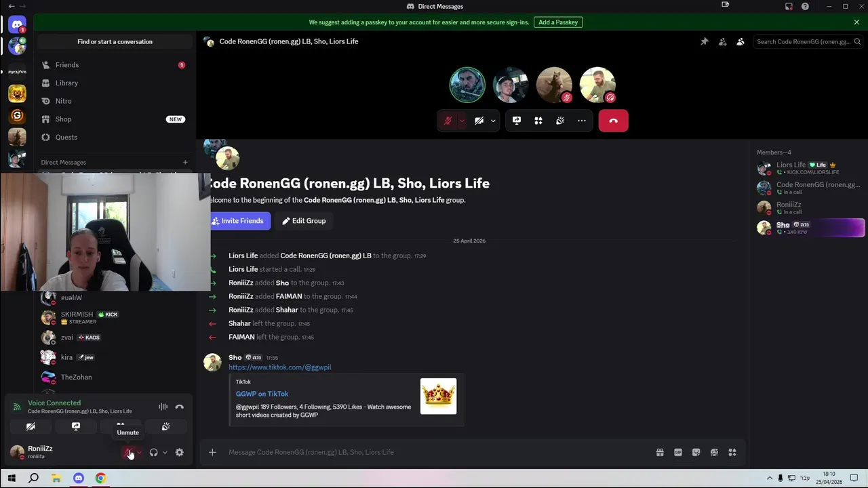Search in Code RonenGG group field

coord(808,41)
